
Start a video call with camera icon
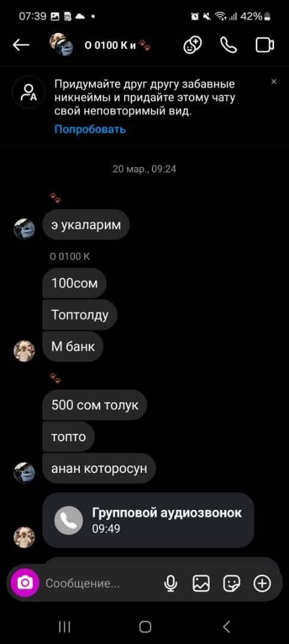(x=265, y=45)
